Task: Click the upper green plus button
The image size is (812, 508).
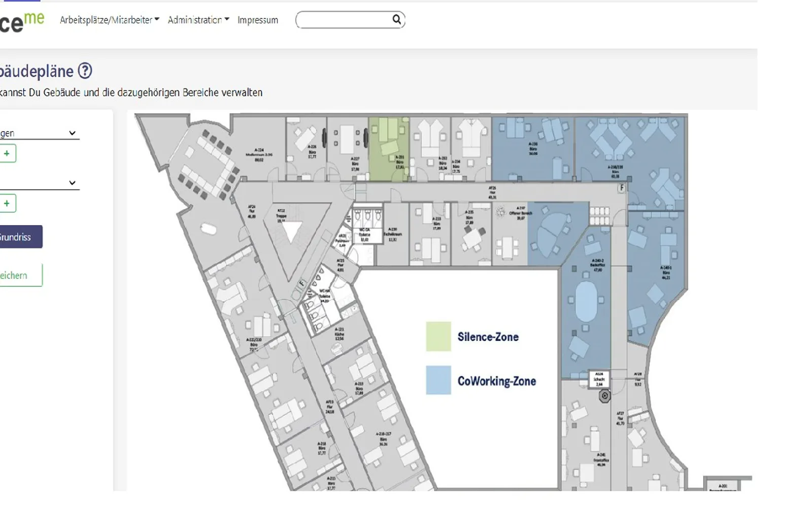Action: click(7, 153)
